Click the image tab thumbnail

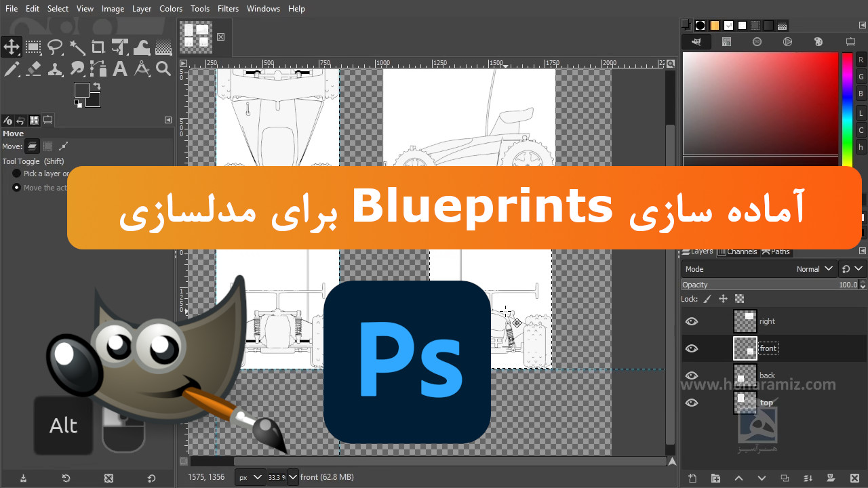(x=196, y=37)
